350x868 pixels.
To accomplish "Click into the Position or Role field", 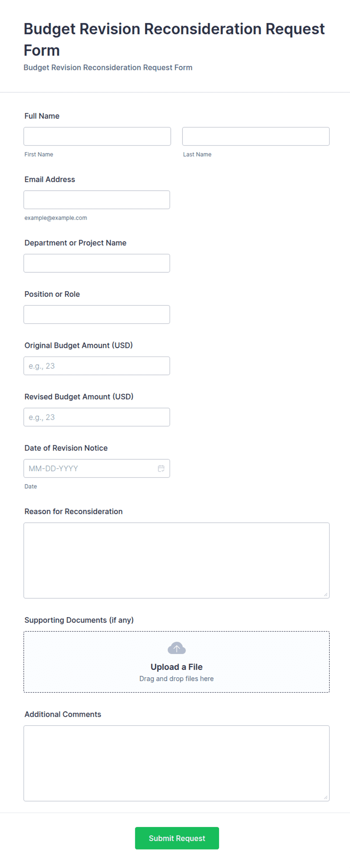I will [97, 314].
